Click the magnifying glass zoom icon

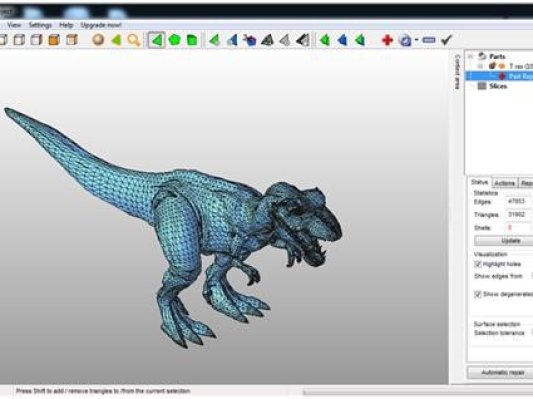[x=134, y=40]
